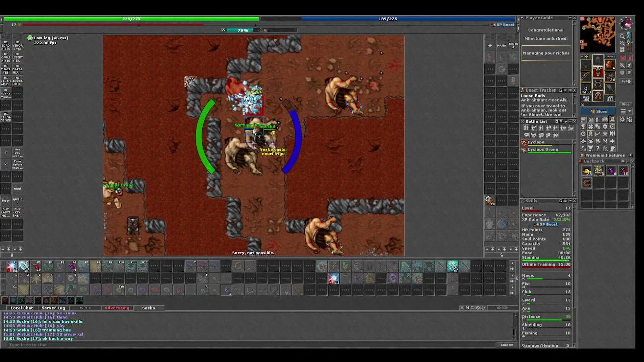644x362 pixels.
Task: Click the boots equipment slot
Action: (598, 95)
